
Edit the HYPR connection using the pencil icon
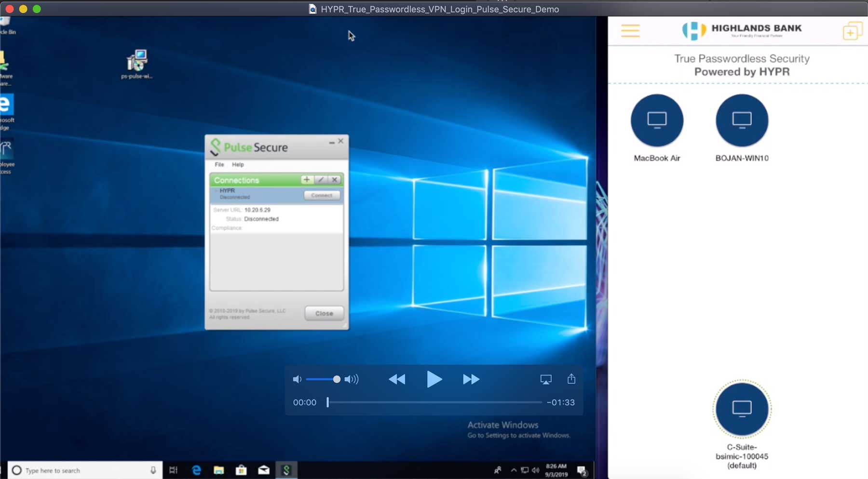[321, 180]
